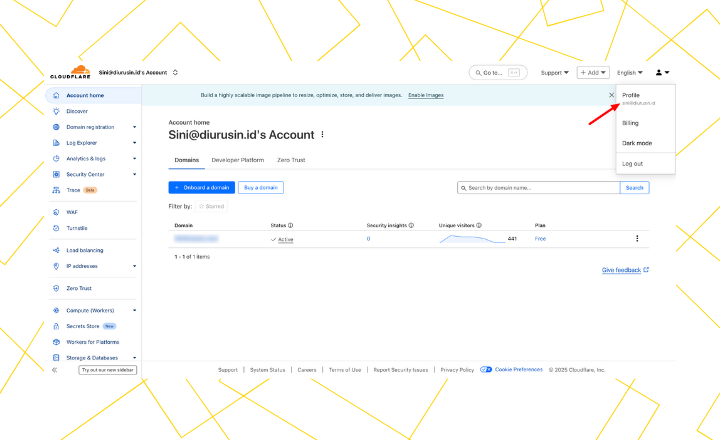Click the Security insights info icon

pyautogui.click(x=411, y=226)
